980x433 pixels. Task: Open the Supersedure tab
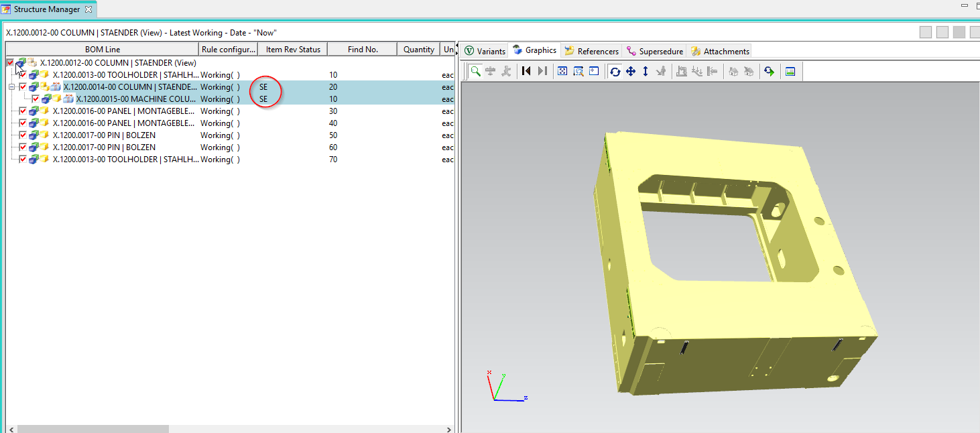[x=654, y=51]
